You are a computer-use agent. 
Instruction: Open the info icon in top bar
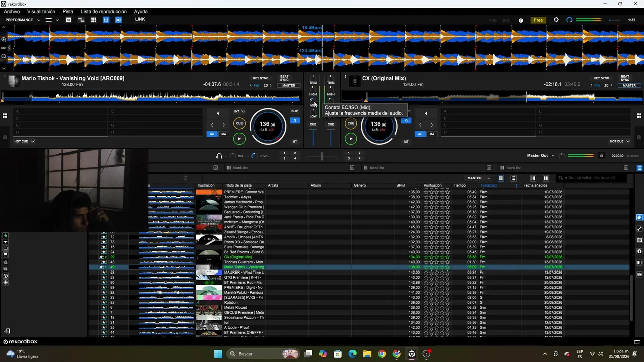click(521, 20)
